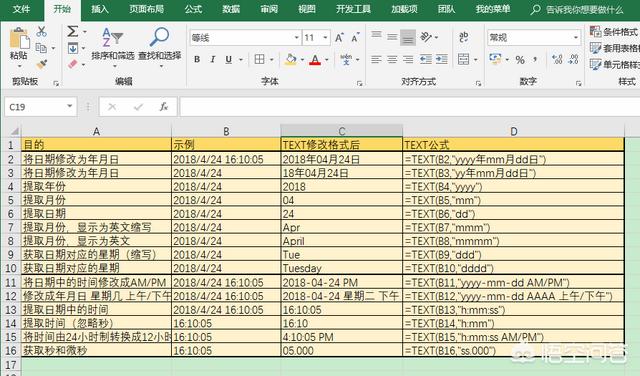The width and height of the screenshot is (640, 376).
Task: Click the AutoSum sigma icon
Action: 73,31
